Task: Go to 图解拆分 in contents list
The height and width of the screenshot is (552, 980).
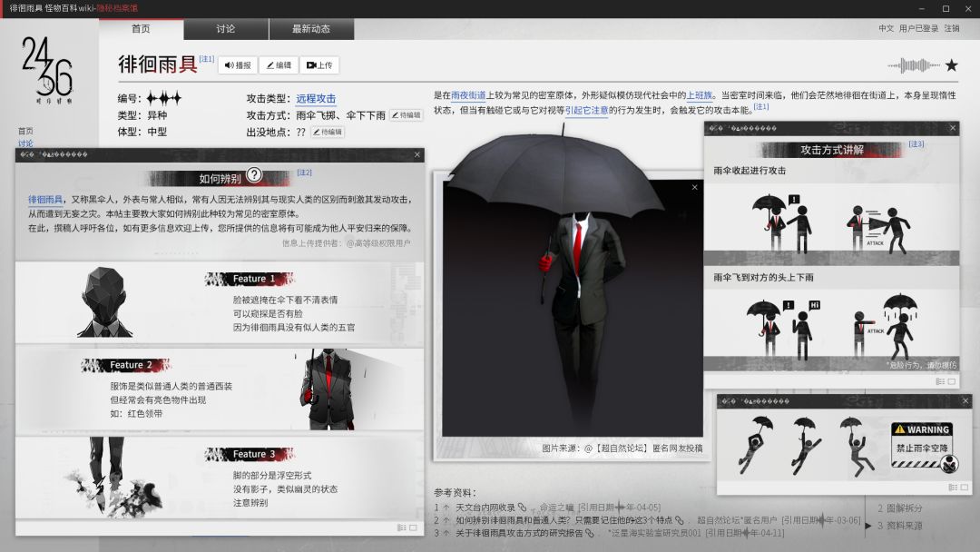Action: (899, 508)
